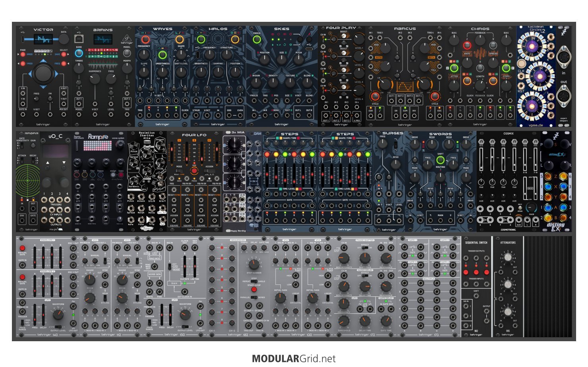Image resolution: width=588 pixels, height=367 pixels.
Task: Click the green Radar target display
Action: [28, 181]
